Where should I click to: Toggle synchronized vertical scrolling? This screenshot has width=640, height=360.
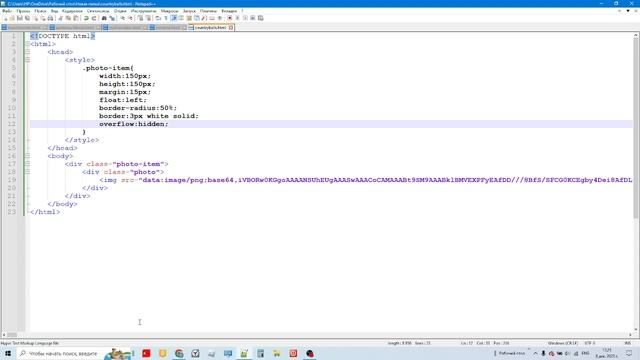coord(140,18)
